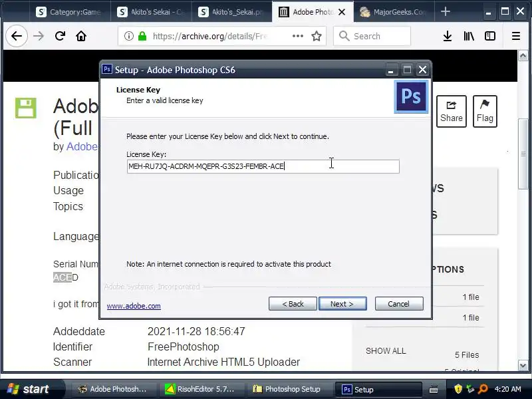
Task: Click the vertical scrollbar thumb
Action: point(523,154)
